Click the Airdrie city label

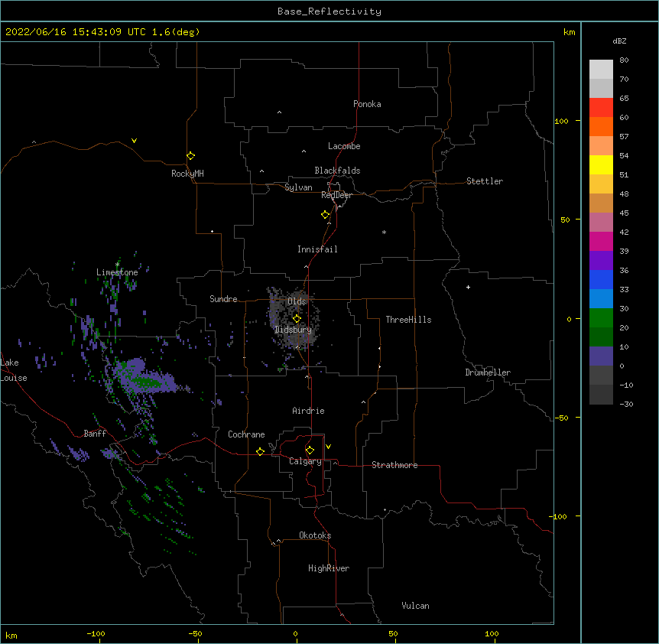[x=309, y=411]
